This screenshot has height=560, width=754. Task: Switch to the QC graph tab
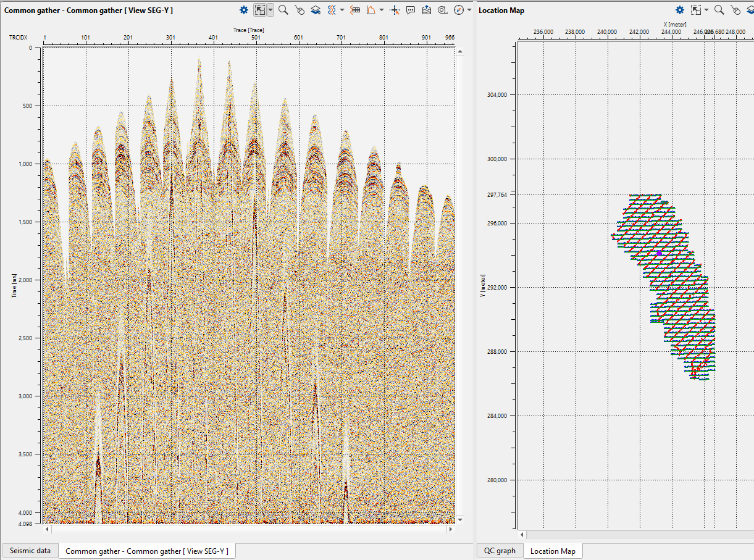[499, 551]
